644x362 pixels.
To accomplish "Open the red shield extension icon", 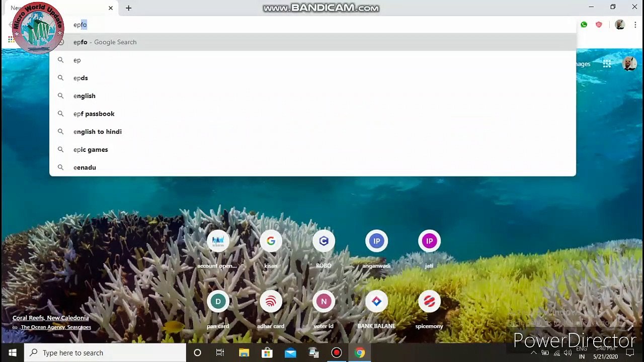I will pos(599,25).
